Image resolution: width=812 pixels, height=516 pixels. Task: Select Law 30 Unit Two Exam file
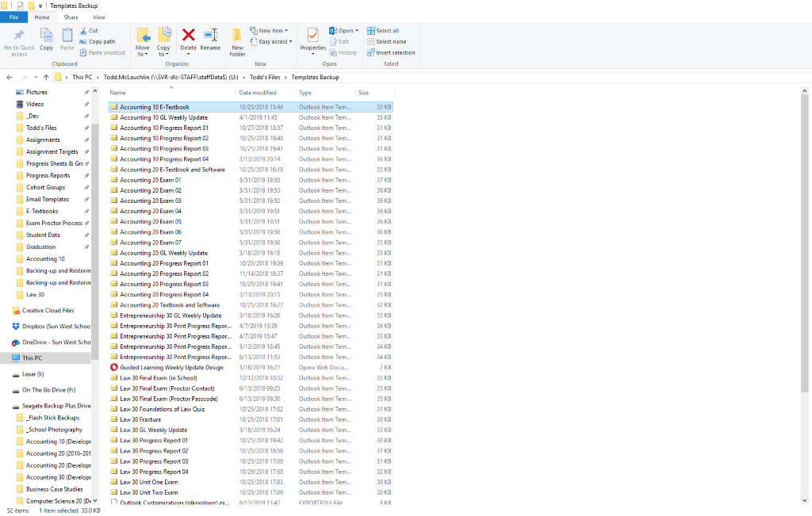point(148,493)
